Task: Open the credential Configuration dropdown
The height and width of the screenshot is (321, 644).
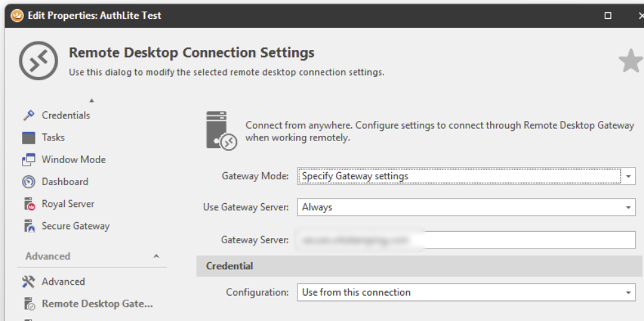Action: (x=628, y=293)
